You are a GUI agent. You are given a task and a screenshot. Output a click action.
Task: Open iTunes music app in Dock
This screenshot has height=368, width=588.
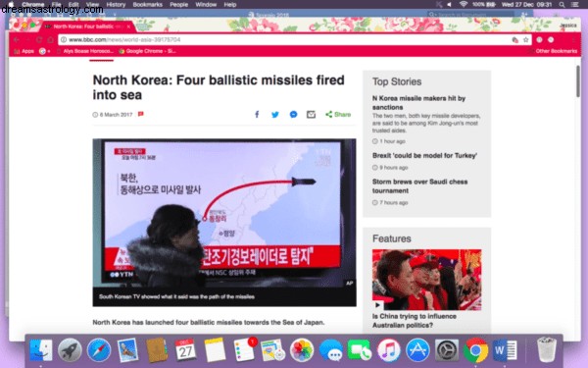click(388, 350)
